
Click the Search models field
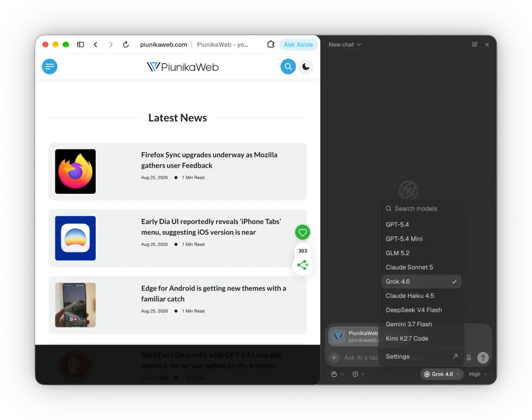(421, 209)
